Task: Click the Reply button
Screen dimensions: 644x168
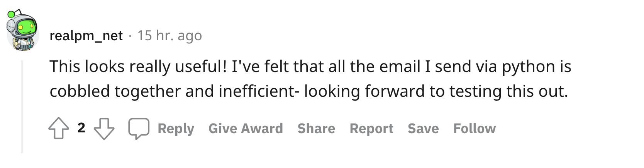Action: tap(176, 129)
